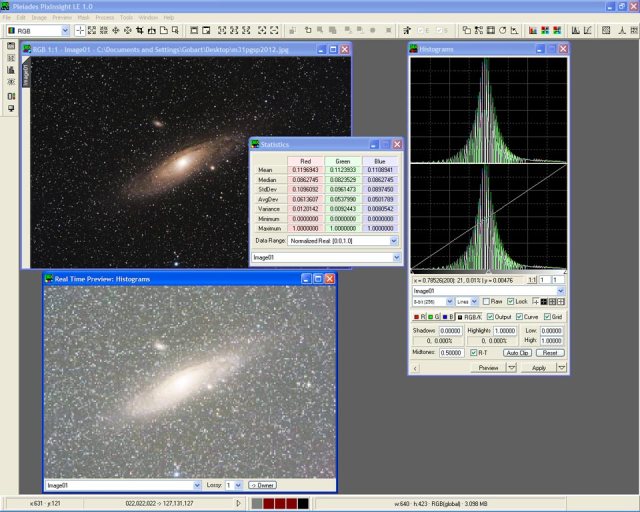Click the Statistics window title icon

click(255, 144)
